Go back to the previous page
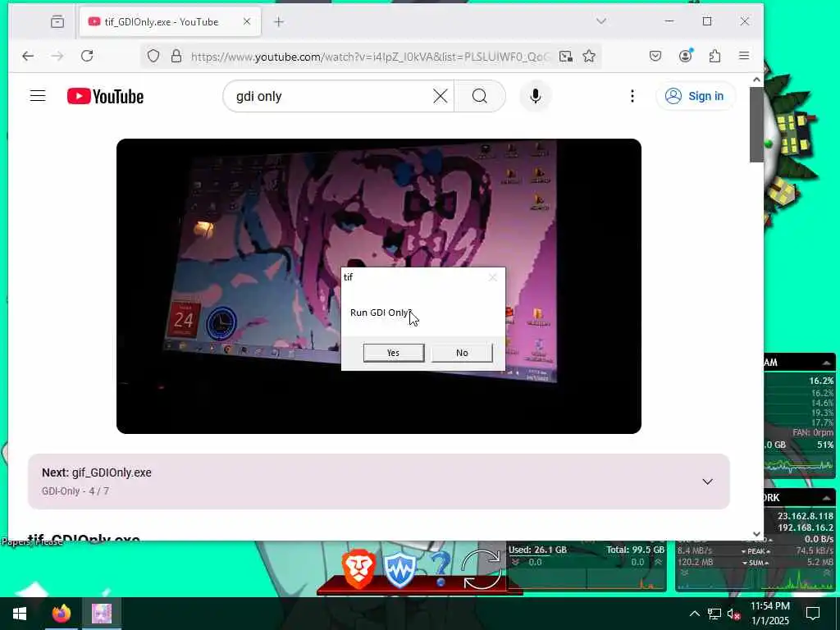 28,56
